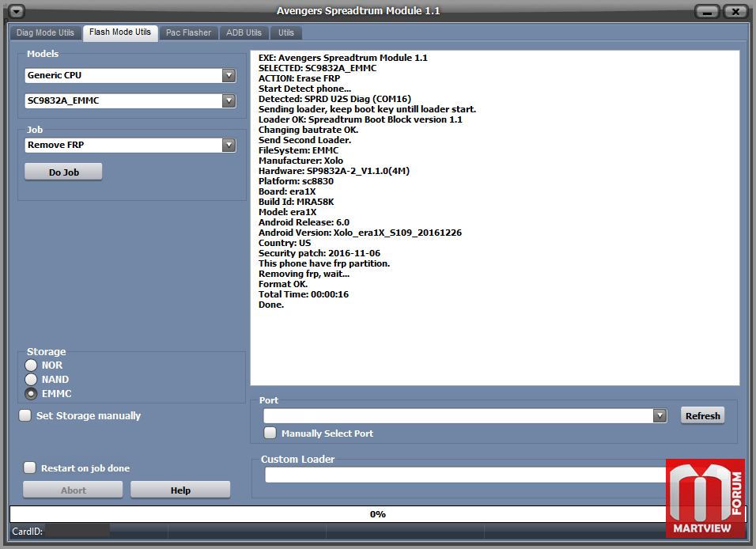Open the Utils tab
Image resolution: width=756 pixels, height=549 pixels.
point(286,32)
